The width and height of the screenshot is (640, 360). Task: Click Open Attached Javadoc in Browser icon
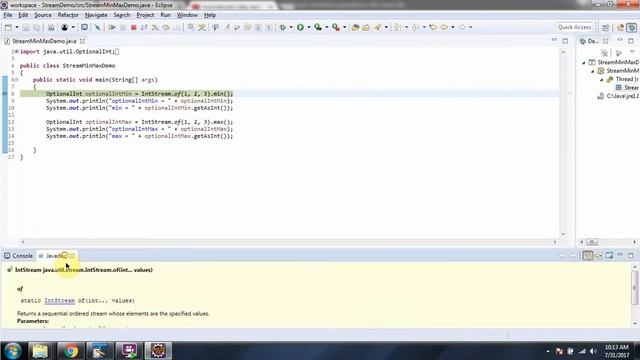(609, 256)
